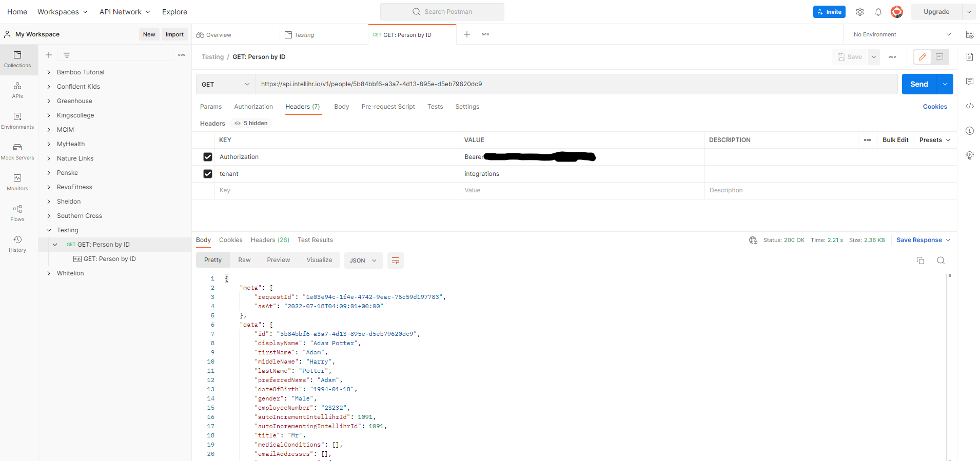Copy the response body
980x461 pixels.
[x=920, y=260]
